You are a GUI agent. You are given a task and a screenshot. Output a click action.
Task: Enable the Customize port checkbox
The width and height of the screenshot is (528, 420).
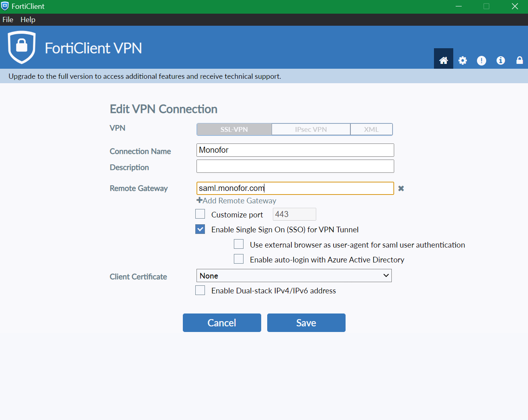pos(200,214)
